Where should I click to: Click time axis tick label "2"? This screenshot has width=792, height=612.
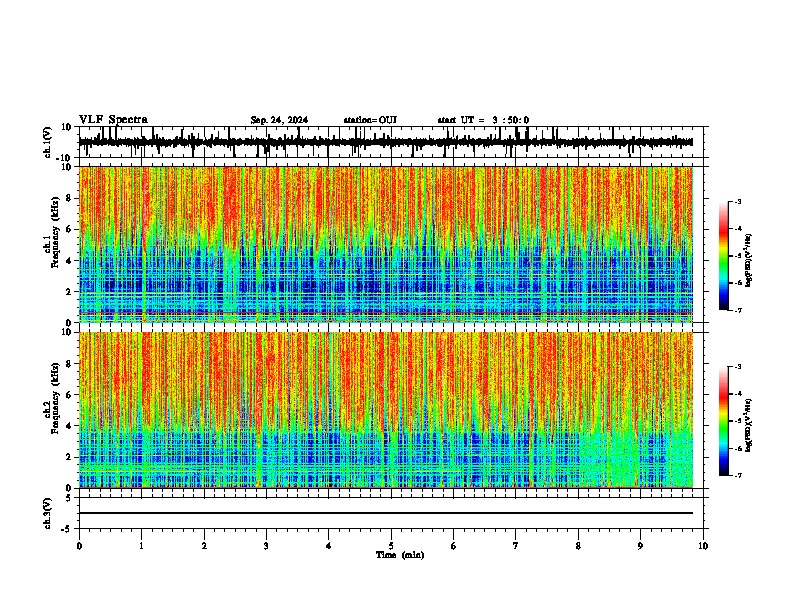point(204,546)
